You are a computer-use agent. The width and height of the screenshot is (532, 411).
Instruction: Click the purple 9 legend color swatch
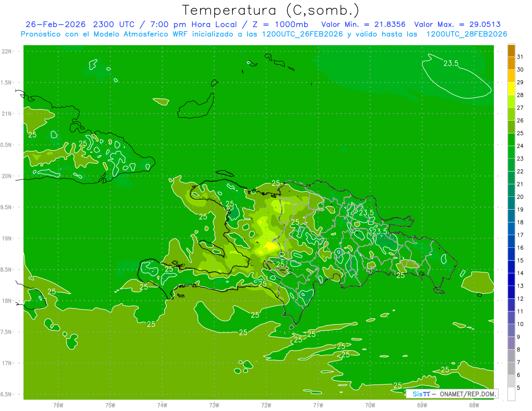click(x=511, y=343)
